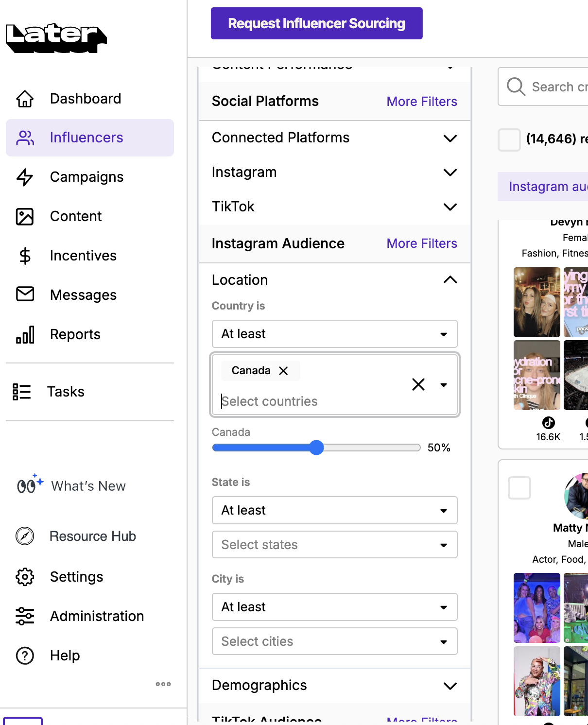Remove the Canada country tag
588x725 pixels.
pyautogui.click(x=283, y=371)
